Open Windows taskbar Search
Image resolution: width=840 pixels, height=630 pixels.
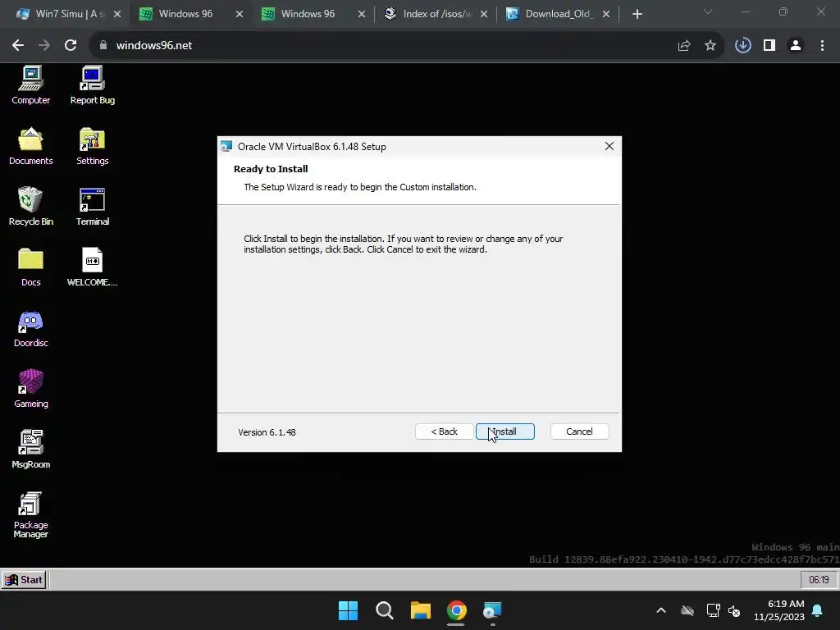(384, 610)
